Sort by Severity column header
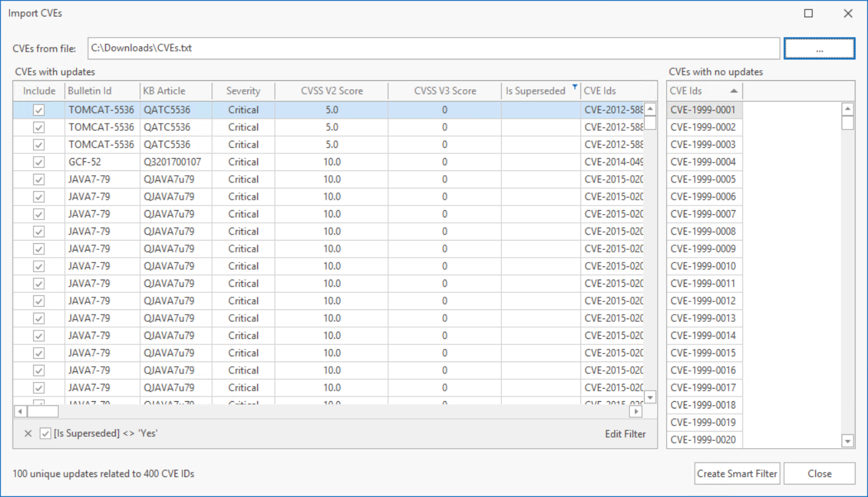This screenshot has width=868, height=497. [x=243, y=91]
